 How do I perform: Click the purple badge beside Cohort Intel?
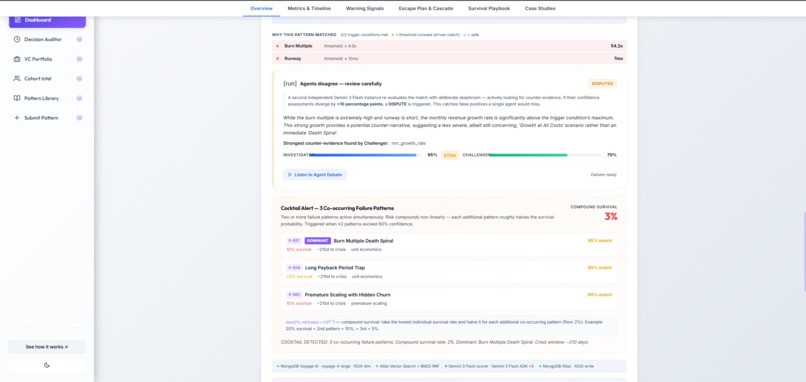point(79,79)
